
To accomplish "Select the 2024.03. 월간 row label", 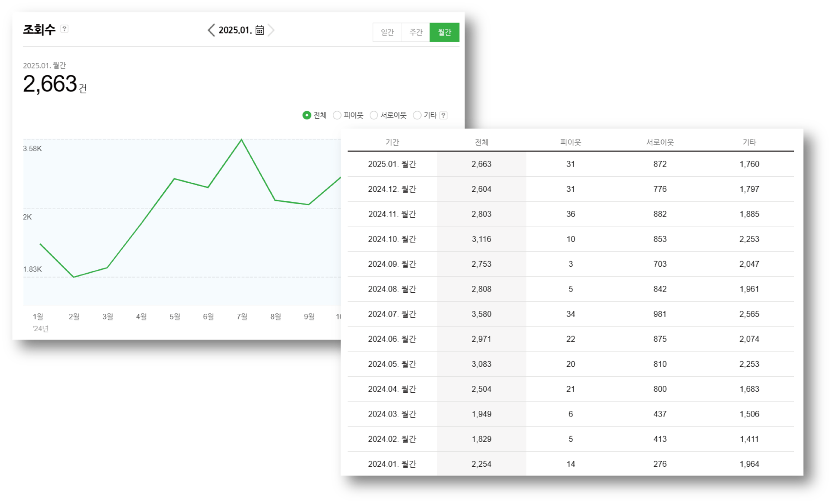I will (392, 414).
